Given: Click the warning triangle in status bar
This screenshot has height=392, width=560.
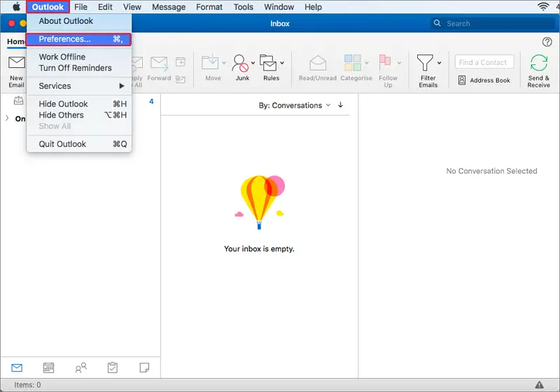Looking at the screenshot, I should coord(539,384).
